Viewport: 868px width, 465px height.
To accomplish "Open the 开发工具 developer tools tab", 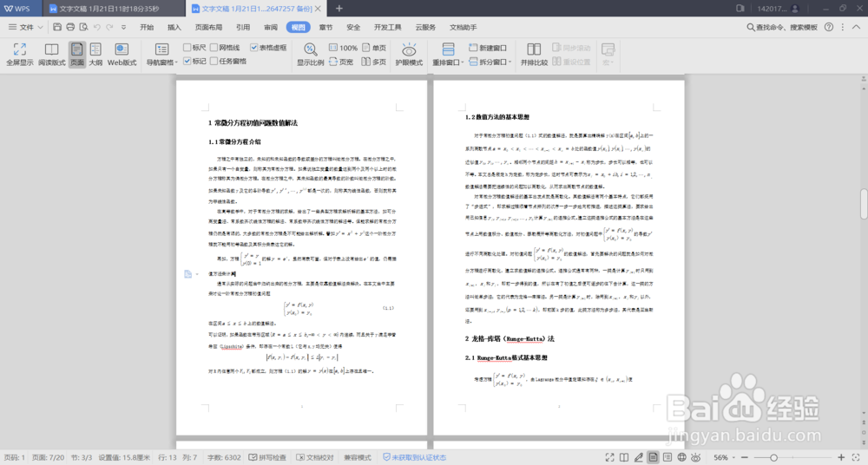I will pos(387,27).
